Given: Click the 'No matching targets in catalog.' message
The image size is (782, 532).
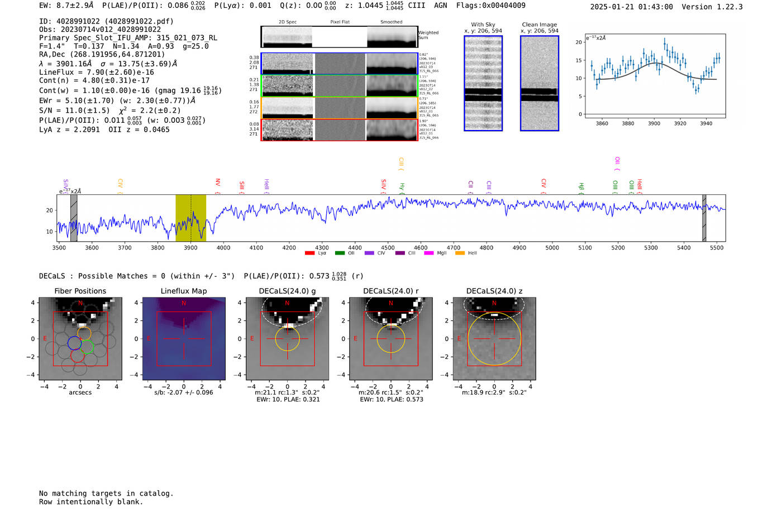Looking at the screenshot, I should point(106,493).
